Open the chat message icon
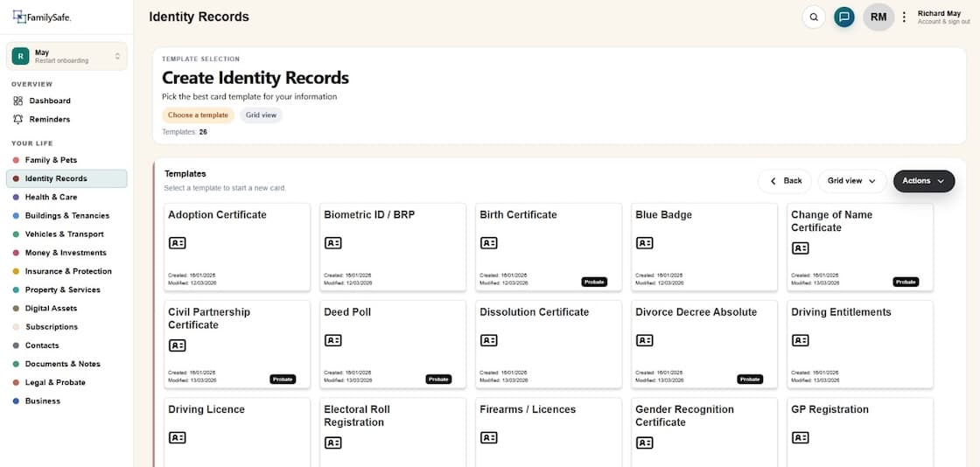Screen dimensions: 980x467 844,17
